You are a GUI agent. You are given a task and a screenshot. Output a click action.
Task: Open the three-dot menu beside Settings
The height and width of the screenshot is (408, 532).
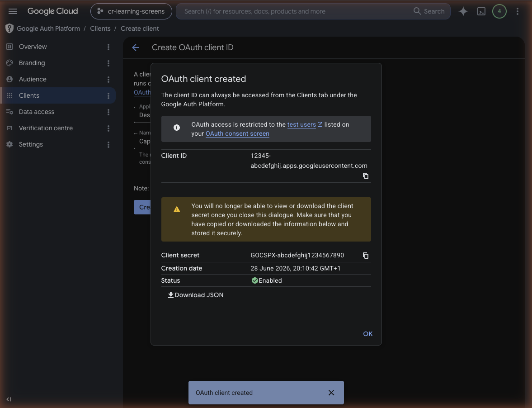108,145
